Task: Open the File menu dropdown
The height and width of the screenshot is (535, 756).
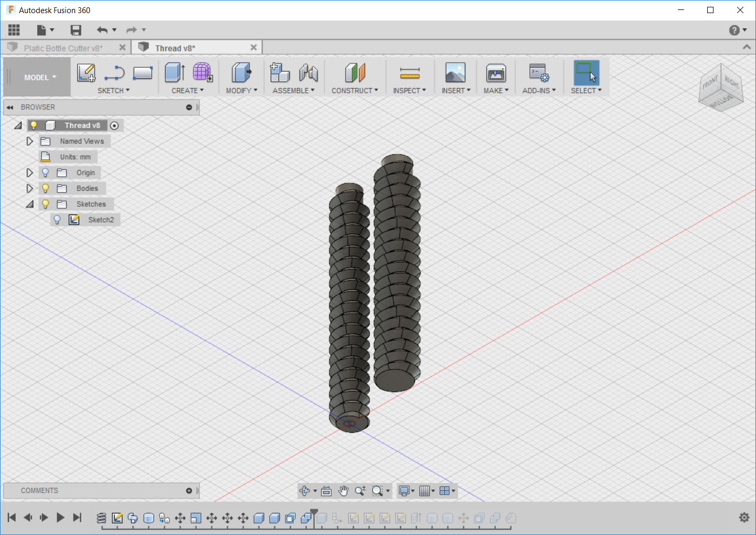Action: 45,30
